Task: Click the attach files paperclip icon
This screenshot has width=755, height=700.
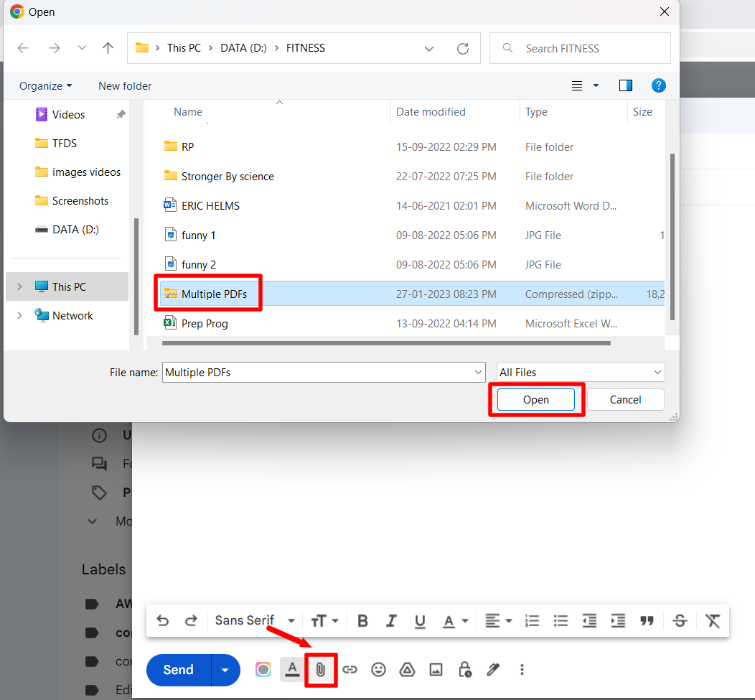Action: click(321, 670)
